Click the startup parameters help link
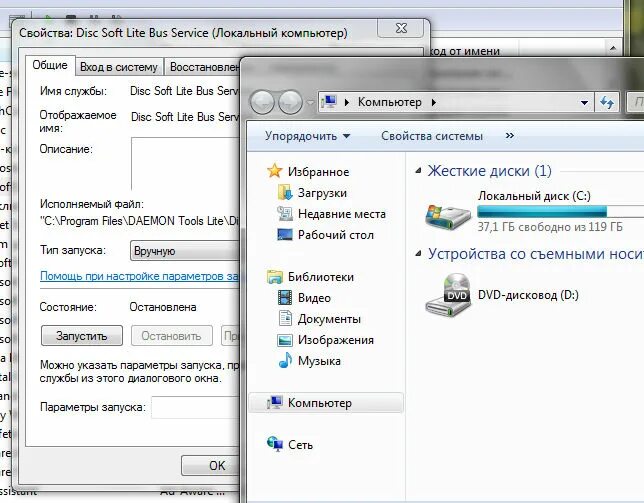Viewport: 644px width, 503px height. [140, 276]
